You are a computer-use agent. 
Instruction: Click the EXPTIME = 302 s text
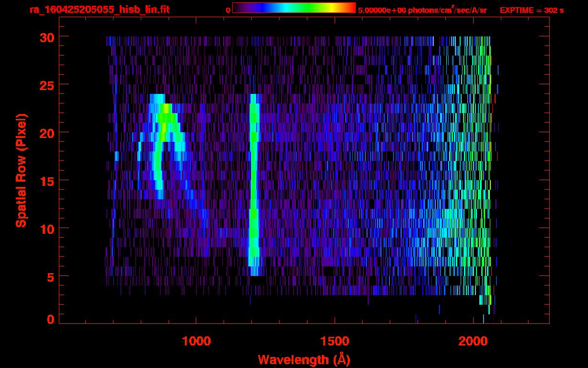click(531, 10)
